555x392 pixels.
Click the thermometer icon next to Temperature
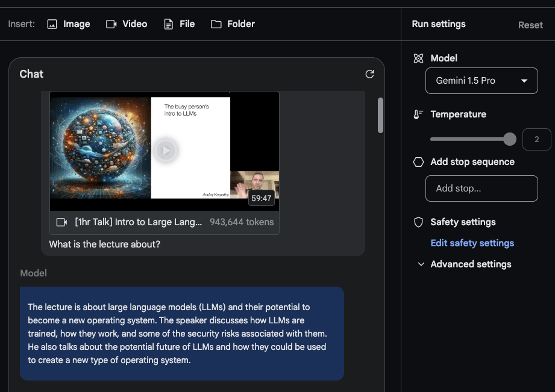coord(418,114)
